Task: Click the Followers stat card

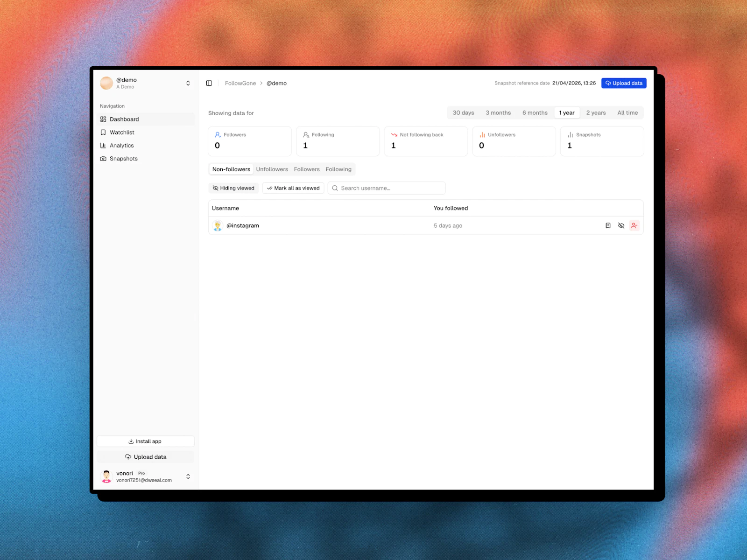Action: click(250, 141)
